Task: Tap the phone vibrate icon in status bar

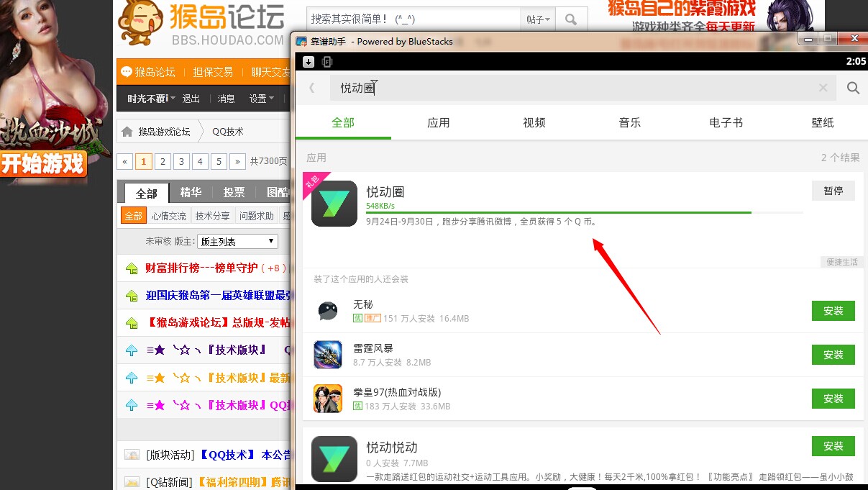Action: pos(327,62)
